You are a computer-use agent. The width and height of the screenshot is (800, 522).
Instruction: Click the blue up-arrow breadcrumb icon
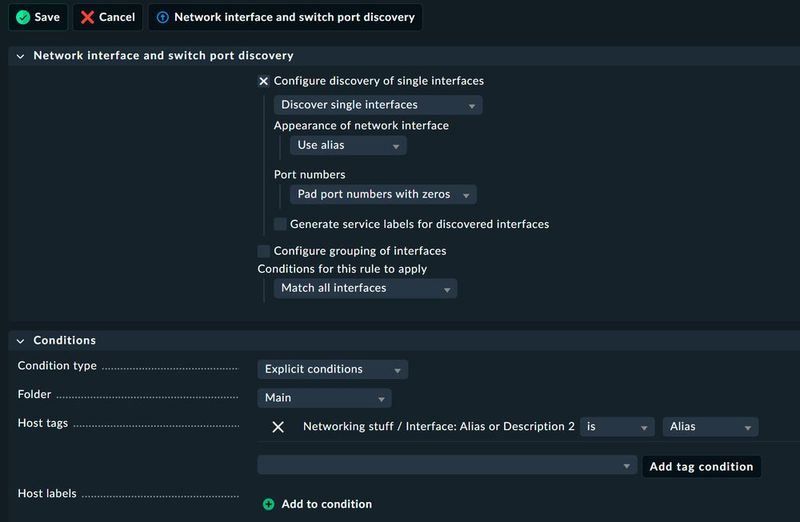[163, 17]
